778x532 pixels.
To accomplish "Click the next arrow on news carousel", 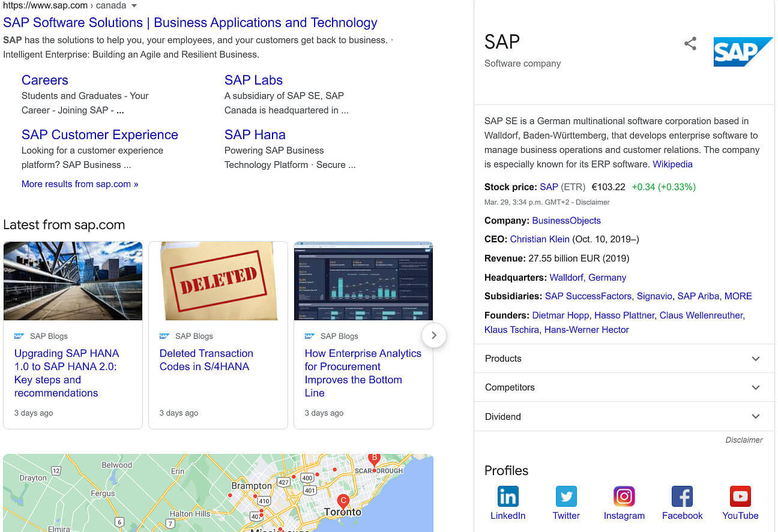I will click(x=434, y=335).
